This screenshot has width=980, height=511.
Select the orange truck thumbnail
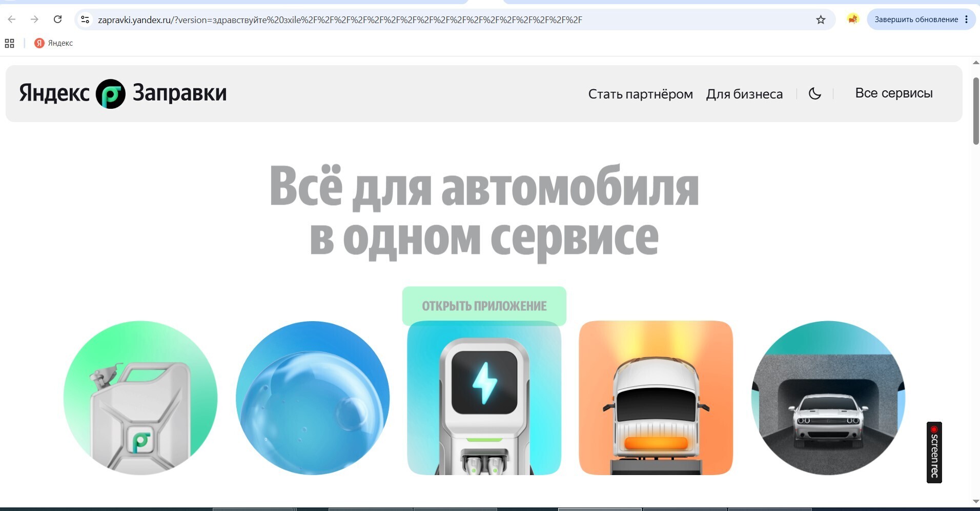tap(656, 398)
